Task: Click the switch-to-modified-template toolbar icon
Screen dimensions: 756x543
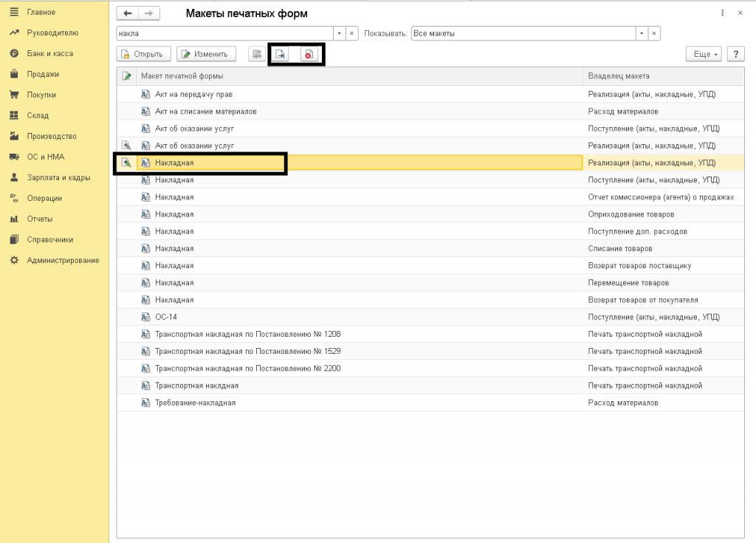Action: tap(281, 54)
